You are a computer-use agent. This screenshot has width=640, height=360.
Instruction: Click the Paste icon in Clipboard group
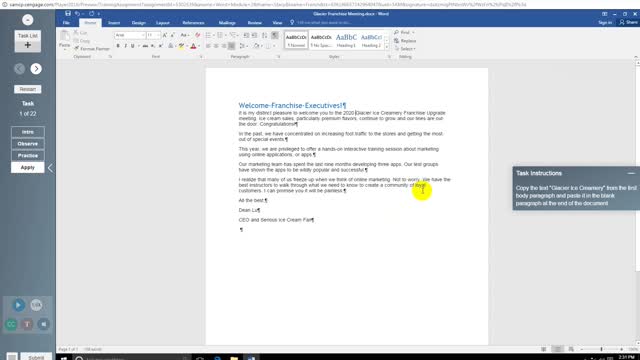[64, 37]
